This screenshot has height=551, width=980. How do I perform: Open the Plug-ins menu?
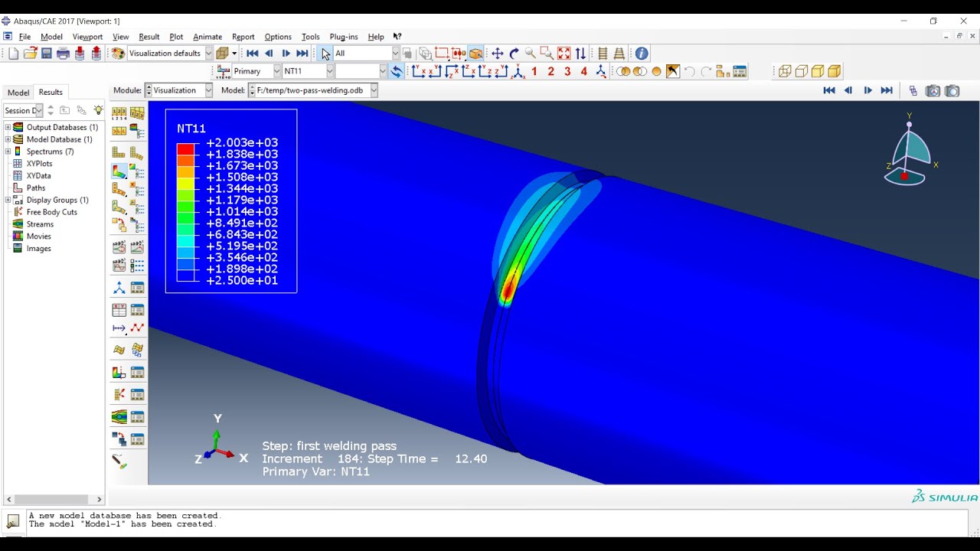click(344, 37)
